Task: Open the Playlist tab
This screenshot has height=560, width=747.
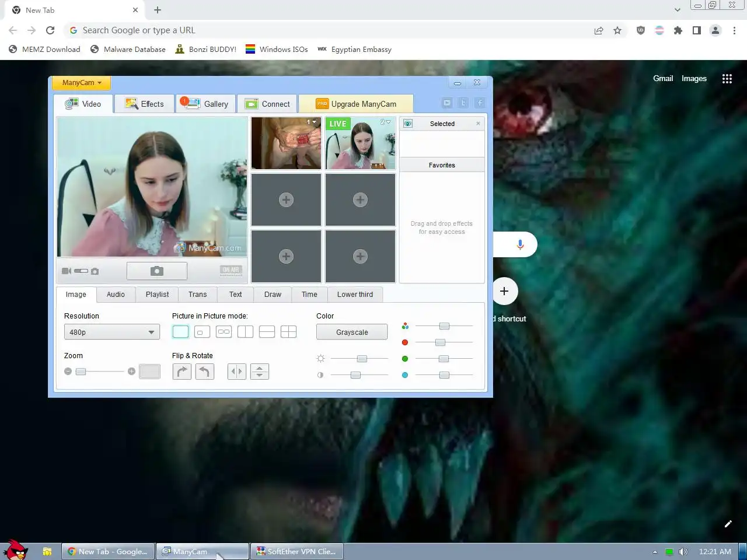Action: [x=157, y=295]
